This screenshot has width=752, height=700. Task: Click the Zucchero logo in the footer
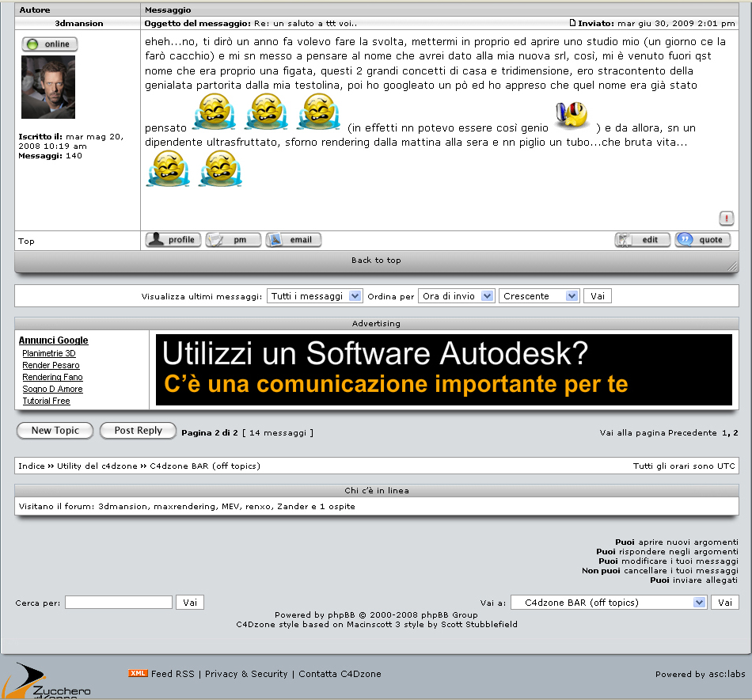tap(46, 681)
